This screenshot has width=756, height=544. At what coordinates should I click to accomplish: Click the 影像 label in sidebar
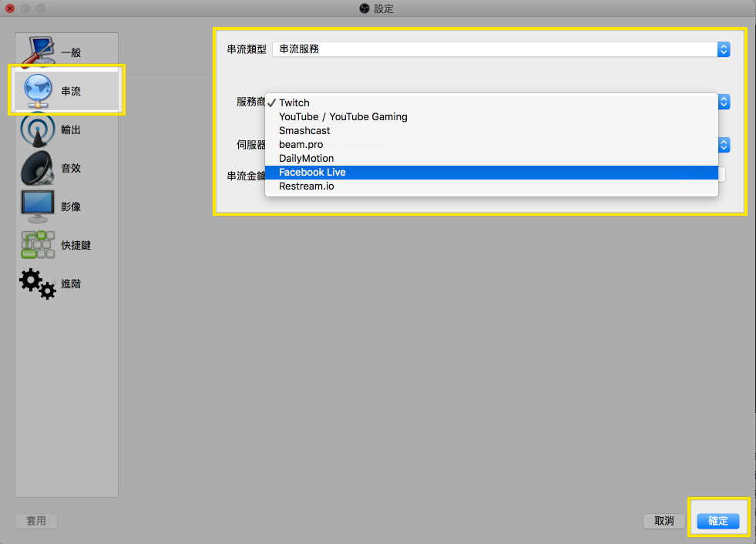click(x=71, y=207)
